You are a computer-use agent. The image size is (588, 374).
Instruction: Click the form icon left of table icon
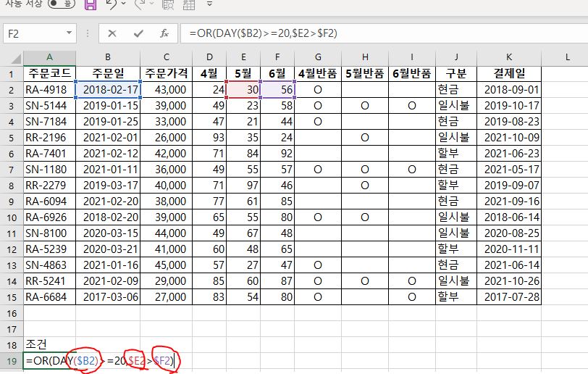tap(168, 5)
